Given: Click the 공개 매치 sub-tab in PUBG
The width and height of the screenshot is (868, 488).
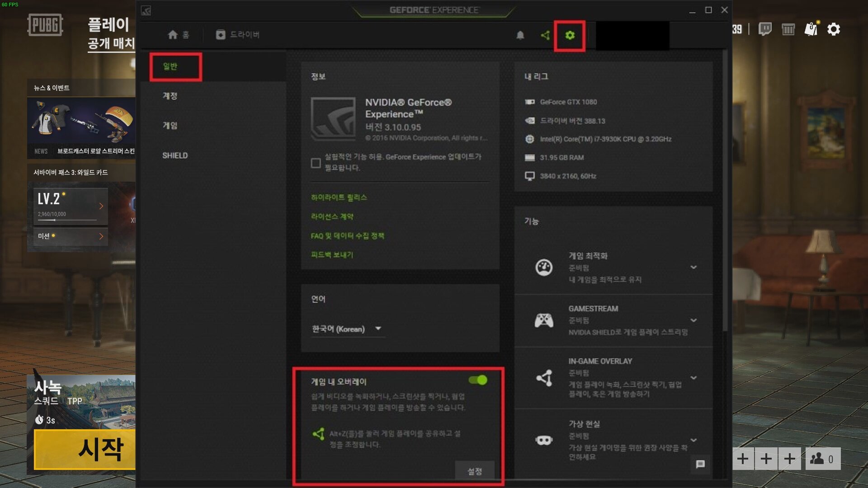Looking at the screenshot, I should [111, 43].
